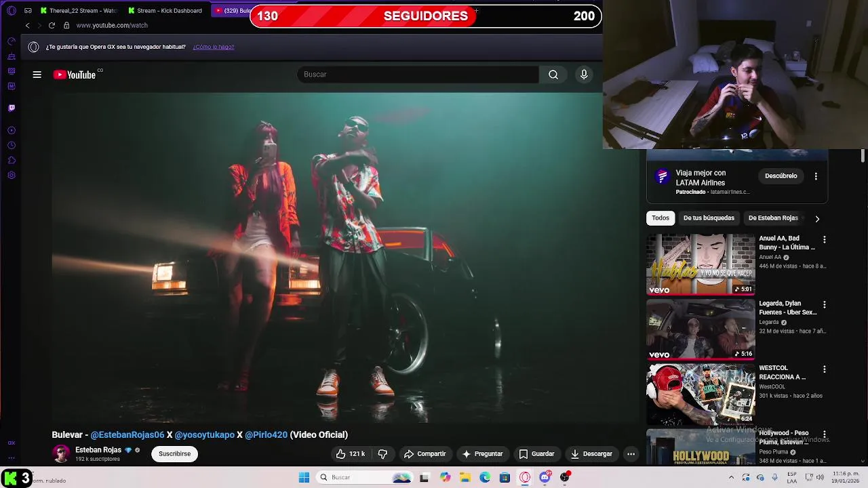Click the Anuel AA channel name
The image size is (868, 488).
coord(770,258)
